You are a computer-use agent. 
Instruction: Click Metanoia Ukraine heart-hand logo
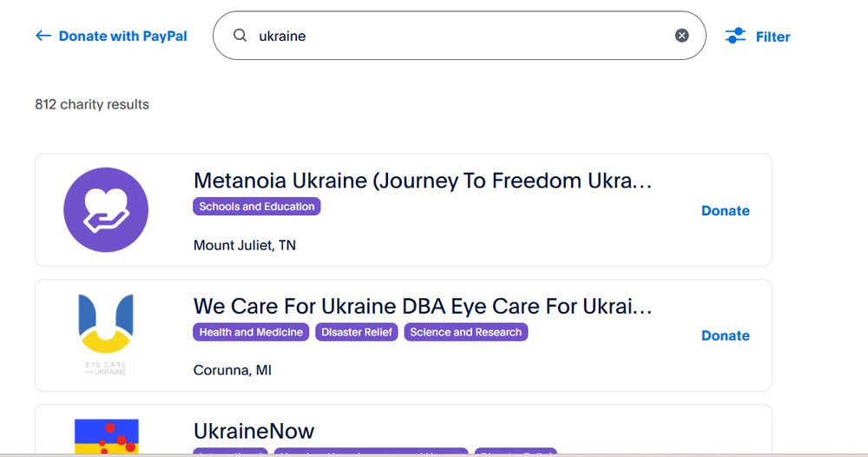[x=106, y=210]
